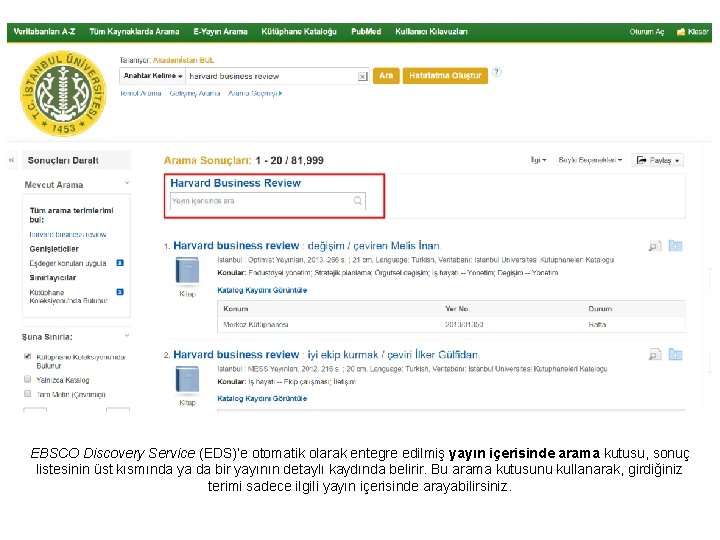
Task: Add result 1 to folder icon
Action: coord(675,246)
